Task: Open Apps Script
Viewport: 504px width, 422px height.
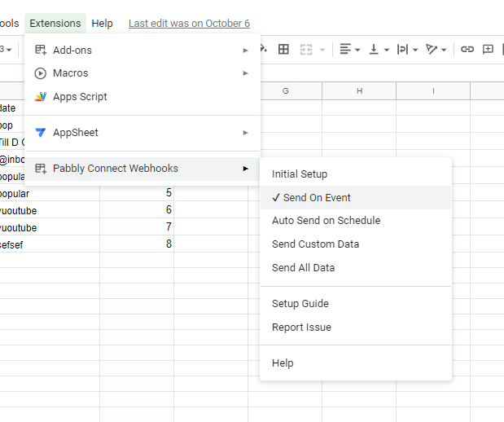Action: [x=142, y=97]
